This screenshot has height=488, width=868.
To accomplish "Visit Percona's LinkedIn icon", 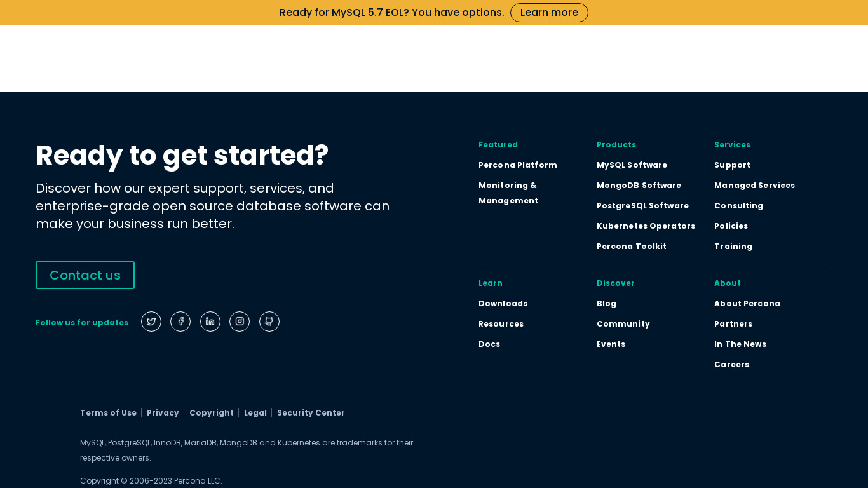I will (x=210, y=322).
